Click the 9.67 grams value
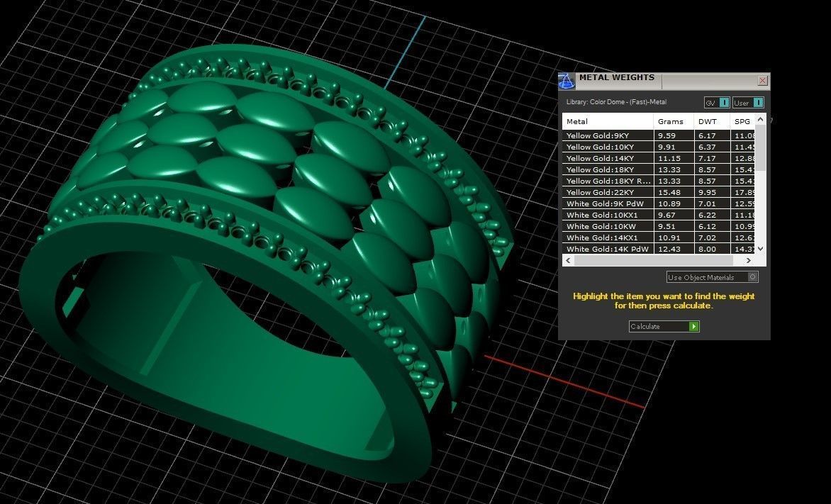The height and width of the screenshot is (504, 831). (667, 215)
